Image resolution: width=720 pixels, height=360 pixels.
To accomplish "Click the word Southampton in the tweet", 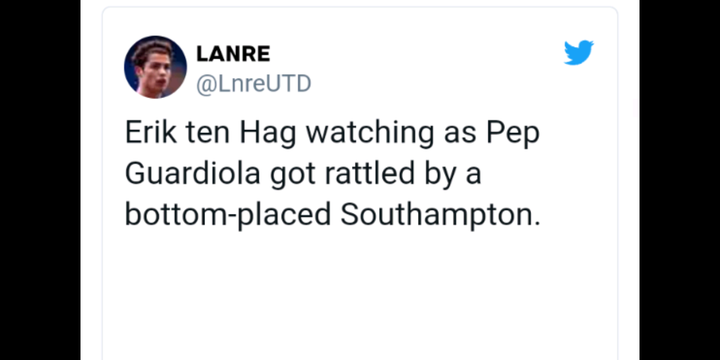I will click(440, 215).
